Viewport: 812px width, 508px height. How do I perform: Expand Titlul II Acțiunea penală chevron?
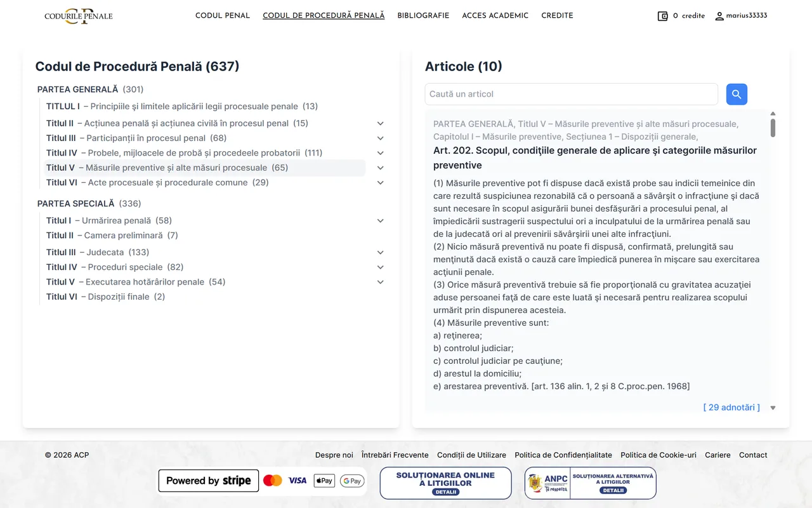click(381, 123)
